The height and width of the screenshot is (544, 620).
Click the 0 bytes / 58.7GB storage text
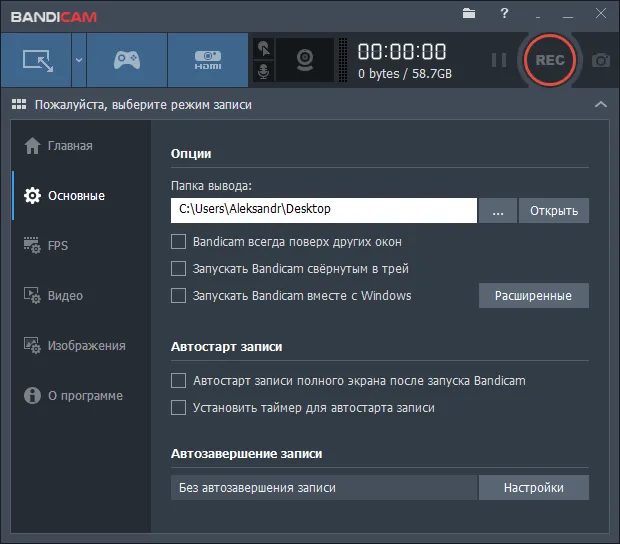click(405, 74)
